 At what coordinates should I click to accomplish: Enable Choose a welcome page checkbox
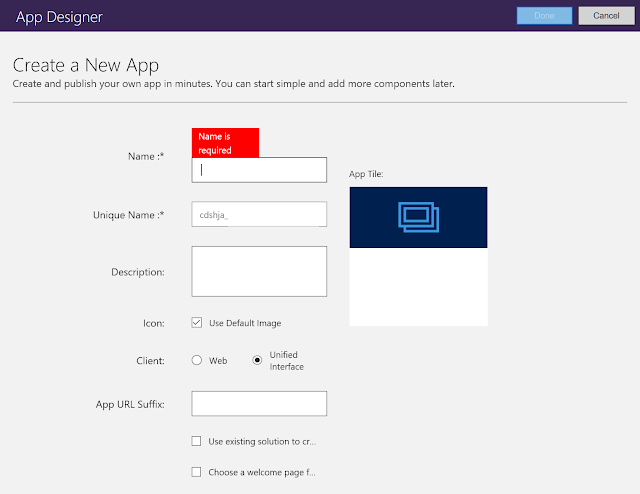click(196, 473)
